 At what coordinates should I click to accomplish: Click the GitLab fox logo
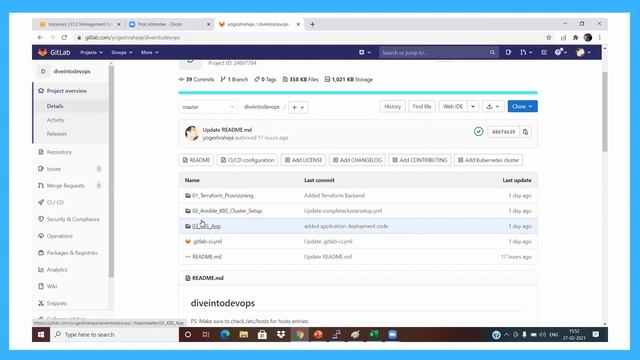pos(42,52)
